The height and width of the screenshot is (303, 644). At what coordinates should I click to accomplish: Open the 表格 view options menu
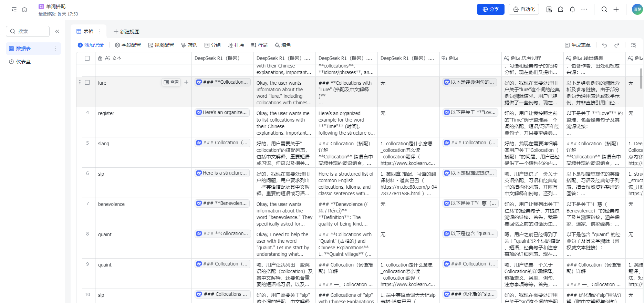[100, 31]
